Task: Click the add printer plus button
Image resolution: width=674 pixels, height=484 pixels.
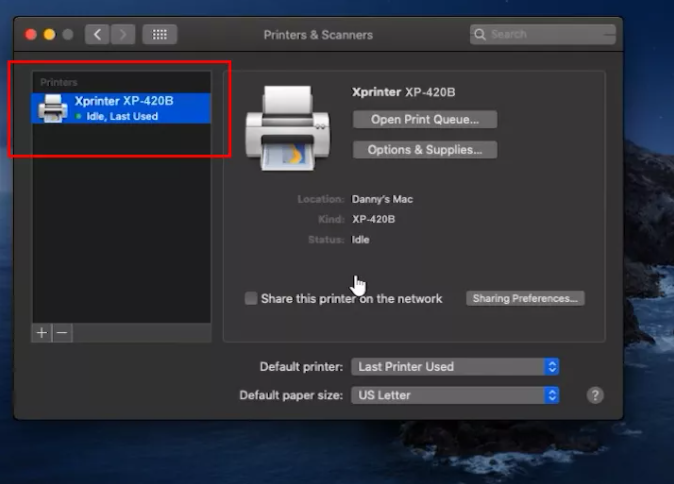Action: [42, 333]
